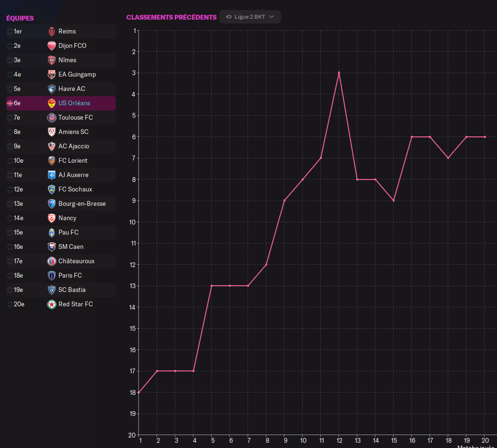
Task: Click the SM Caen team name
Action: pyautogui.click(x=71, y=247)
